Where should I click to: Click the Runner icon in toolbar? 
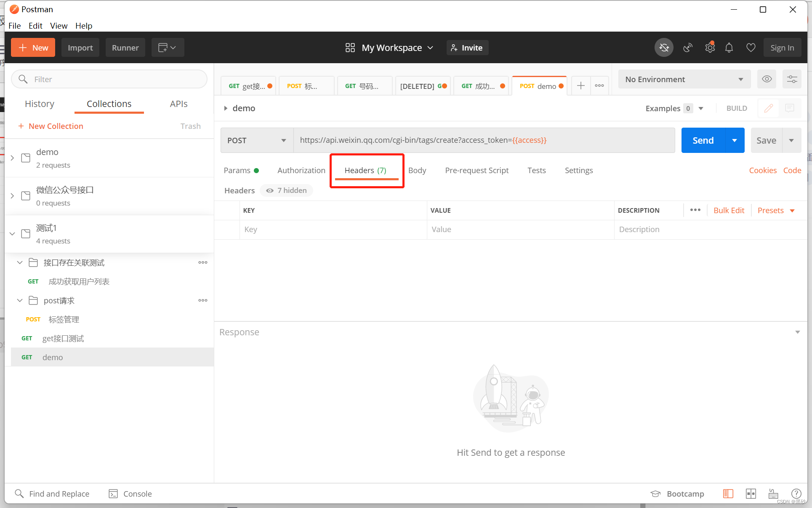click(x=125, y=47)
